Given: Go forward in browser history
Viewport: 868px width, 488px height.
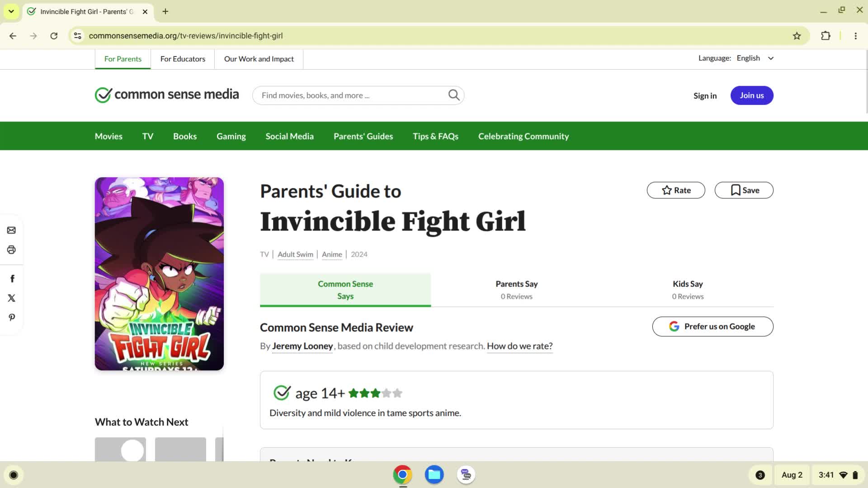Looking at the screenshot, I should (x=33, y=36).
